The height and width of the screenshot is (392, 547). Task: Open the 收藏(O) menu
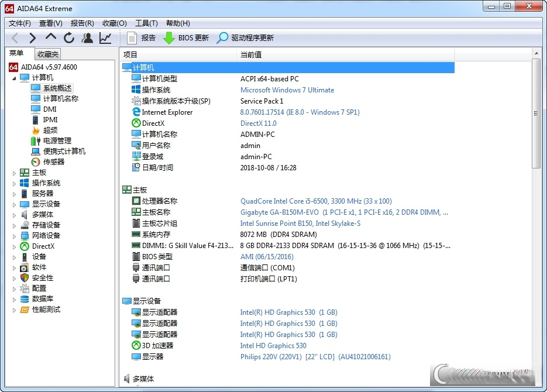click(115, 23)
